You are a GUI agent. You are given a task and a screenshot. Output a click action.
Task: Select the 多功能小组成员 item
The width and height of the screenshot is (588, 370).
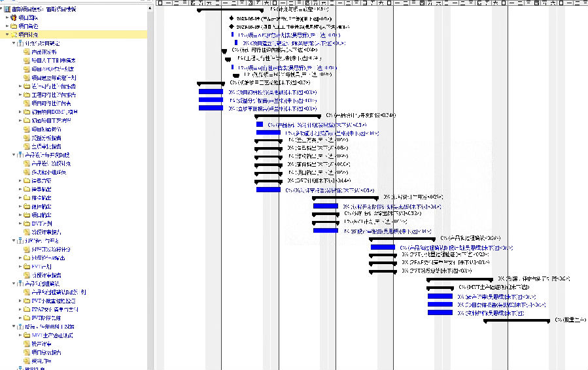point(49,172)
